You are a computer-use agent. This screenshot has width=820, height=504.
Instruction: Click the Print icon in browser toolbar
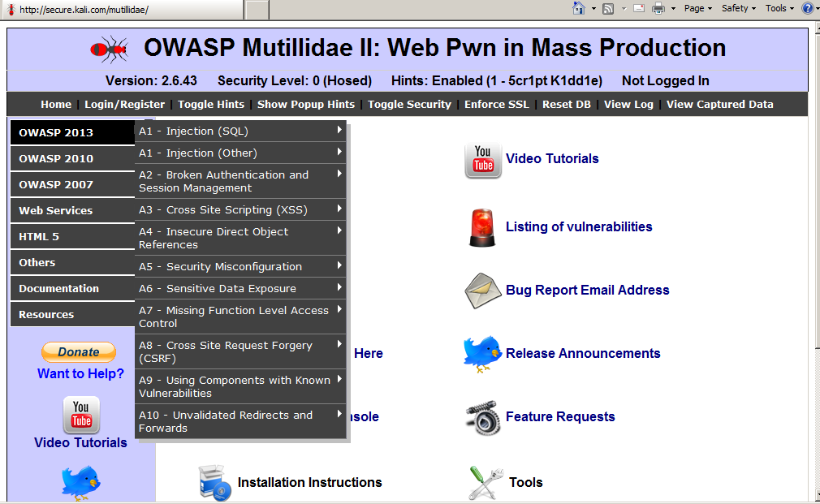tap(658, 8)
